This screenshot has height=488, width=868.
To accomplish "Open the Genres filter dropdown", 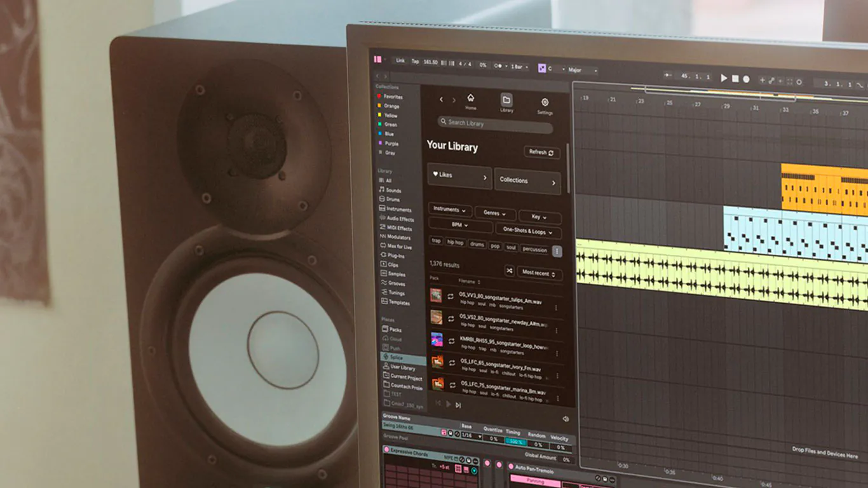I will pyautogui.click(x=494, y=214).
